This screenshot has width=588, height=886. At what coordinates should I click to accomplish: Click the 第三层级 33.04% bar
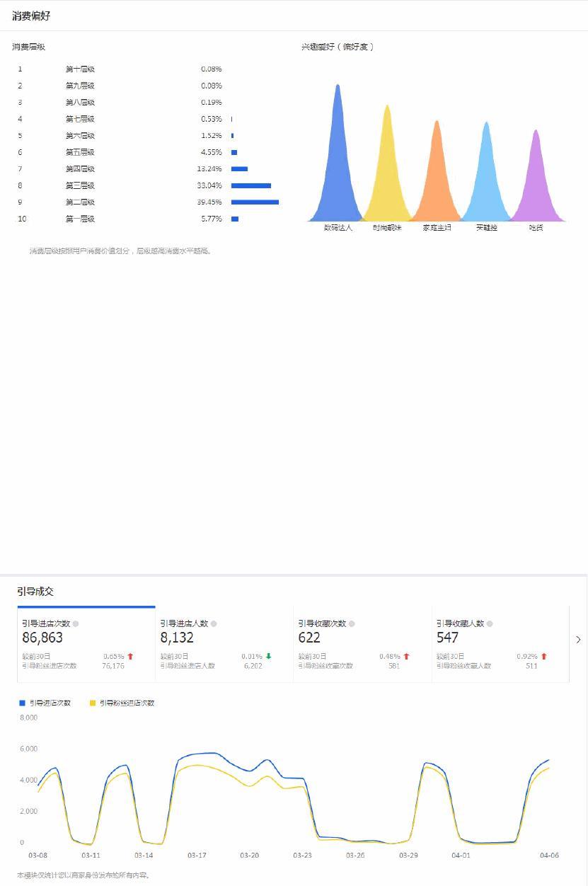251,185
